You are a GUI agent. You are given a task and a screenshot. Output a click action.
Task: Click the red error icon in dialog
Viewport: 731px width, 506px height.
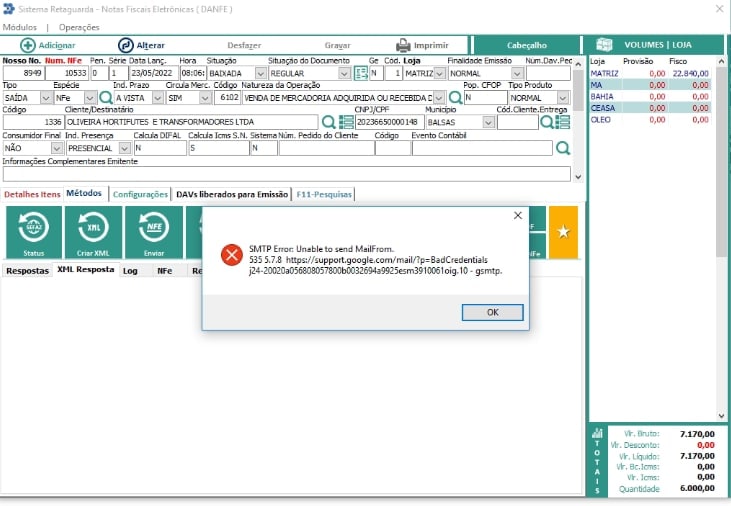[232, 255]
